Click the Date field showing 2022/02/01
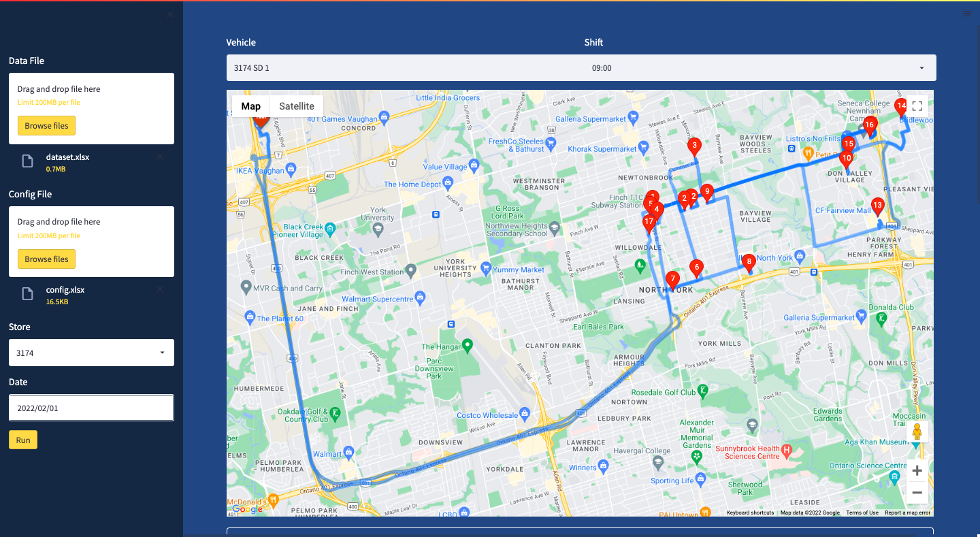This screenshot has height=537, width=980. tap(91, 407)
